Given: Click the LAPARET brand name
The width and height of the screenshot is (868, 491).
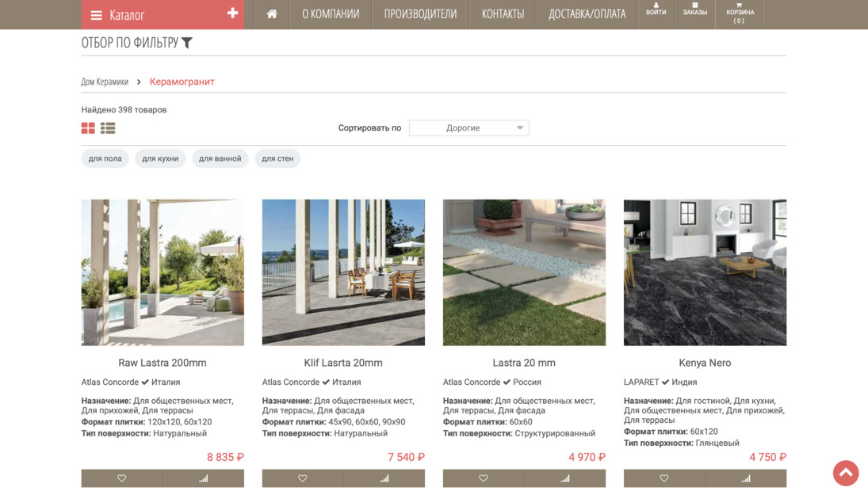Looking at the screenshot, I should pyautogui.click(x=641, y=382).
